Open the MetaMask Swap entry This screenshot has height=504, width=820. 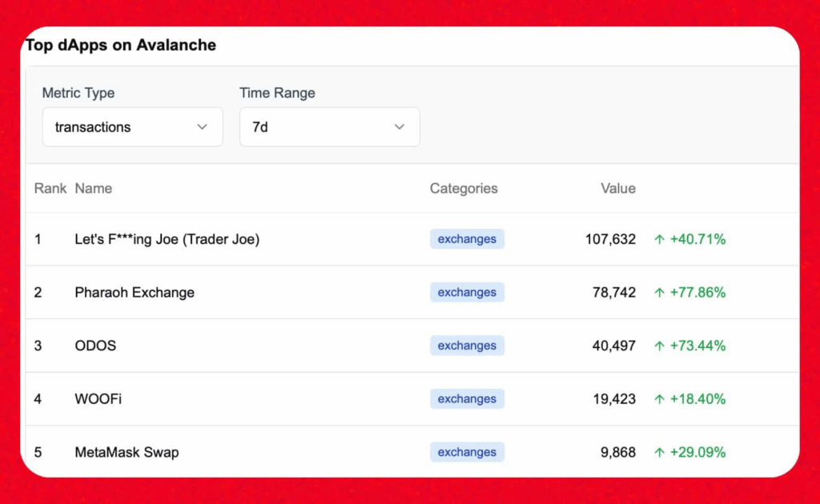pos(127,452)
